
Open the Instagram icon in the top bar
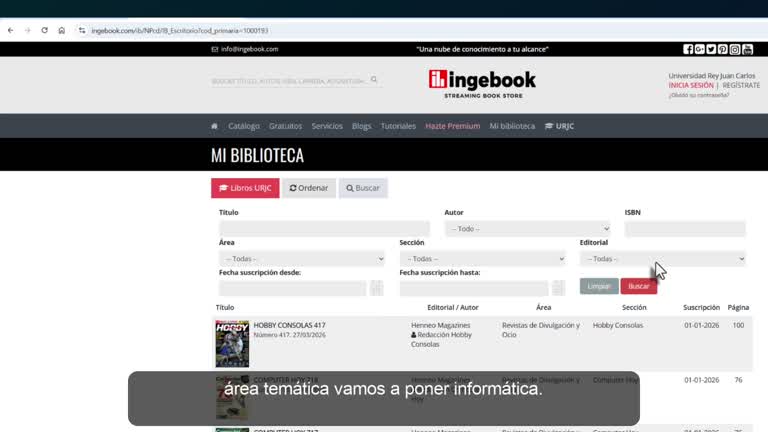[x=735, y=49]
